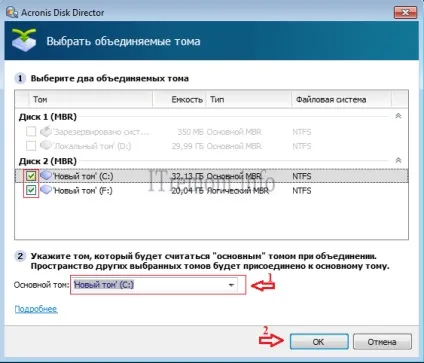
Task: Click the 'Новый том' (C:) row name
Action: point(83,176)
